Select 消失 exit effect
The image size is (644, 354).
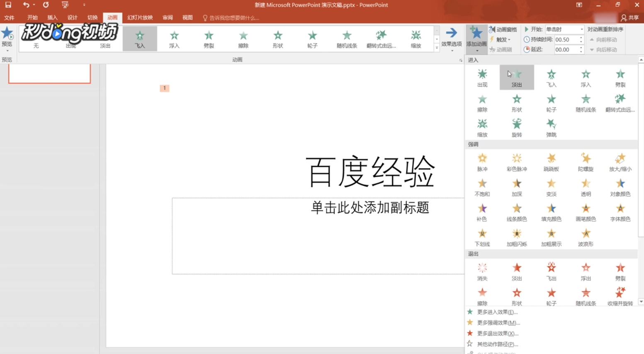[x=482, y=272]
